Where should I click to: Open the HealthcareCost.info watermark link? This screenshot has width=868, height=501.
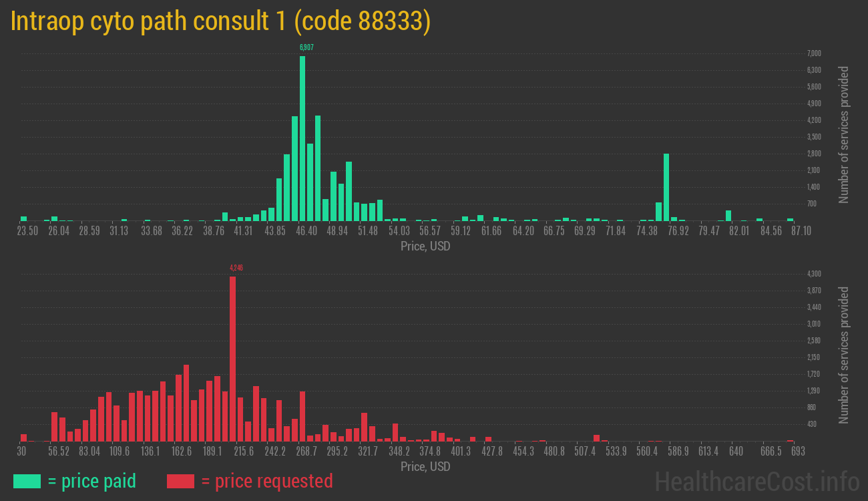click(756, 481)
